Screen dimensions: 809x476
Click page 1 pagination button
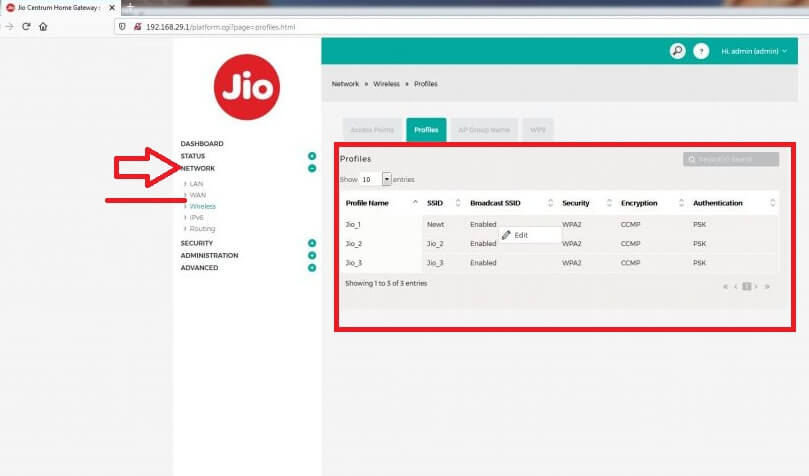tap(747, 286)
